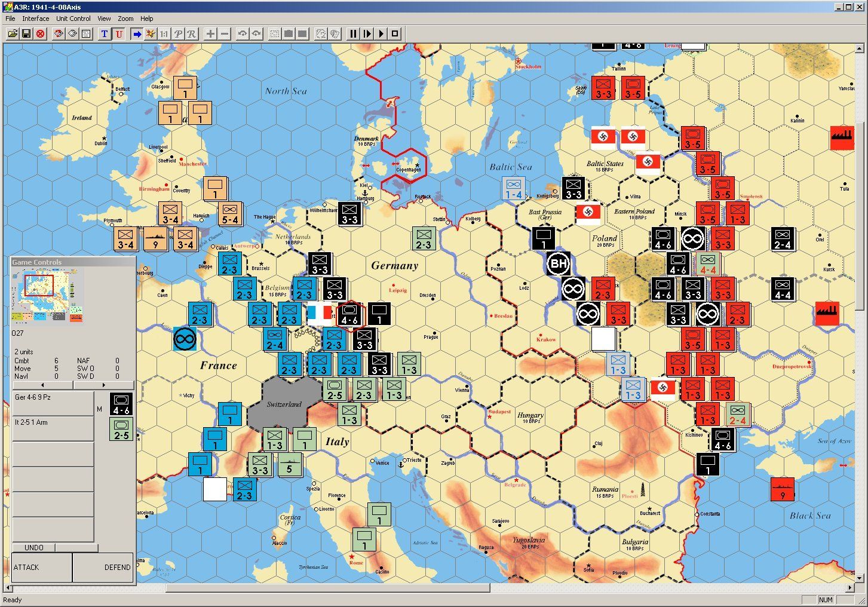This screenshot has width=868, height=607.
Task: Click the script P toolbar icon
Action: coord(178,34)
